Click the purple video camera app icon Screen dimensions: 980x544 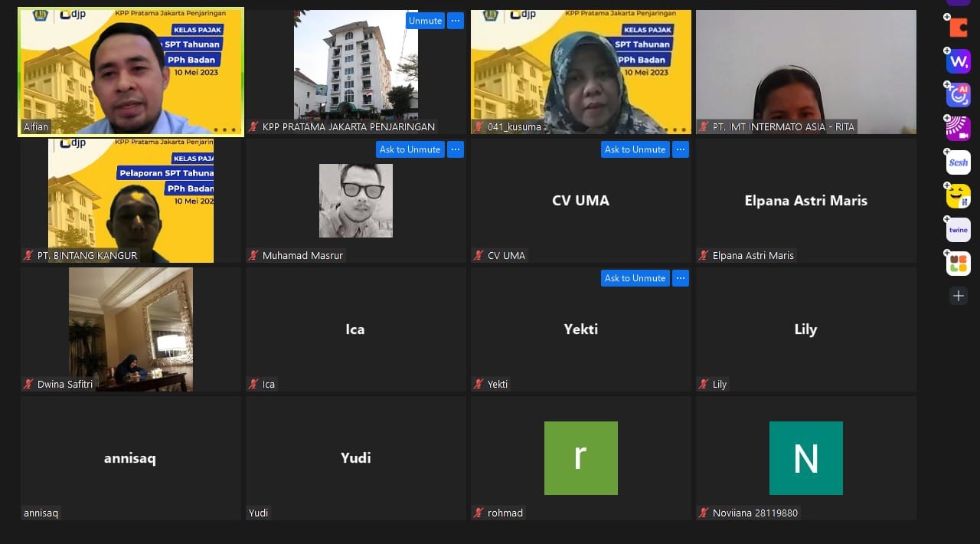click(958, 129)
